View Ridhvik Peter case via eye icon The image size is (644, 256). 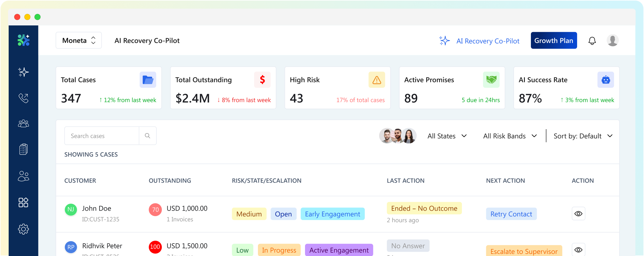[578, 250]
